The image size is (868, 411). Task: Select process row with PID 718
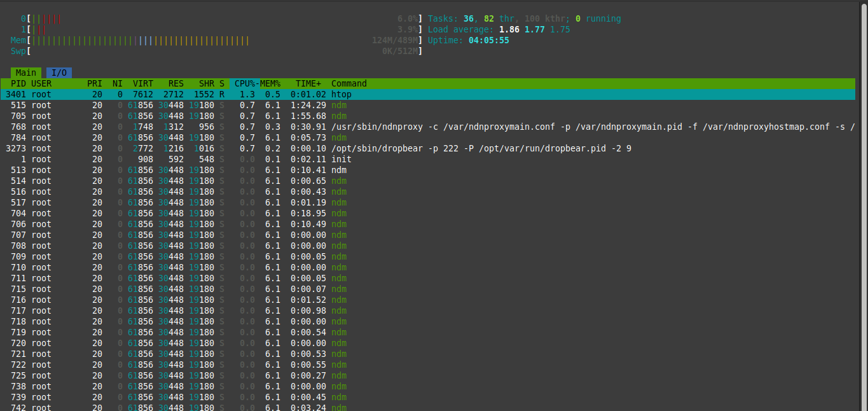coord(428,321)
